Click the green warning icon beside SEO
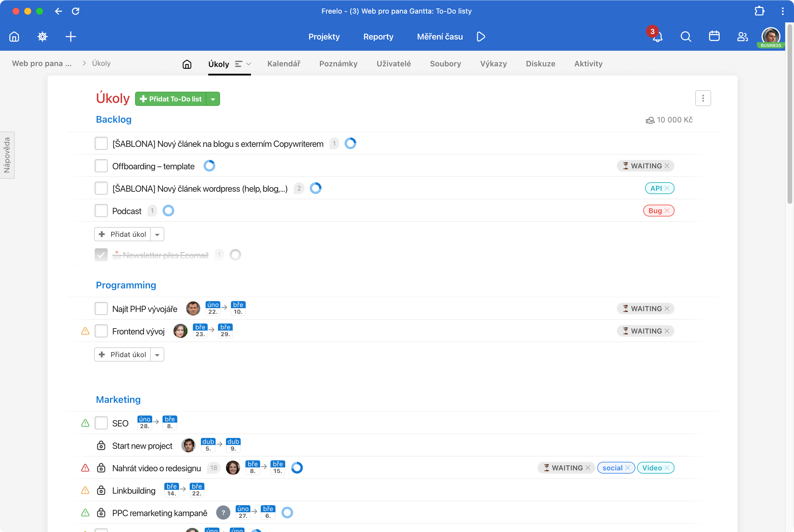Screen dimensions: 794x532 [85, 423]
